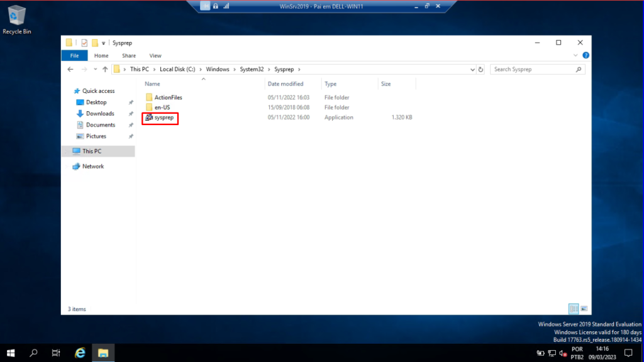The height and width of the screenshot is (362, 644).
Task: Click System32 in the breadcrumb path
Action: (252, 69)
